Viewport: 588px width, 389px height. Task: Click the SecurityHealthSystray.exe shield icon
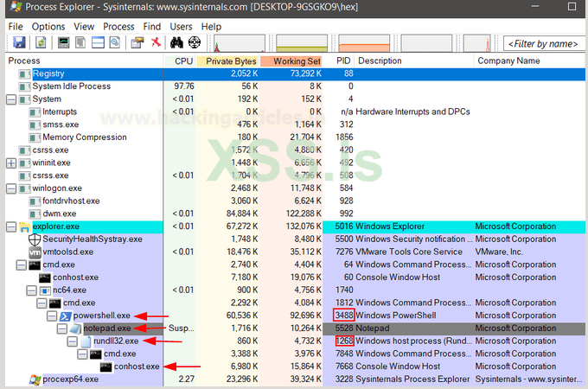tap(35, 239)
